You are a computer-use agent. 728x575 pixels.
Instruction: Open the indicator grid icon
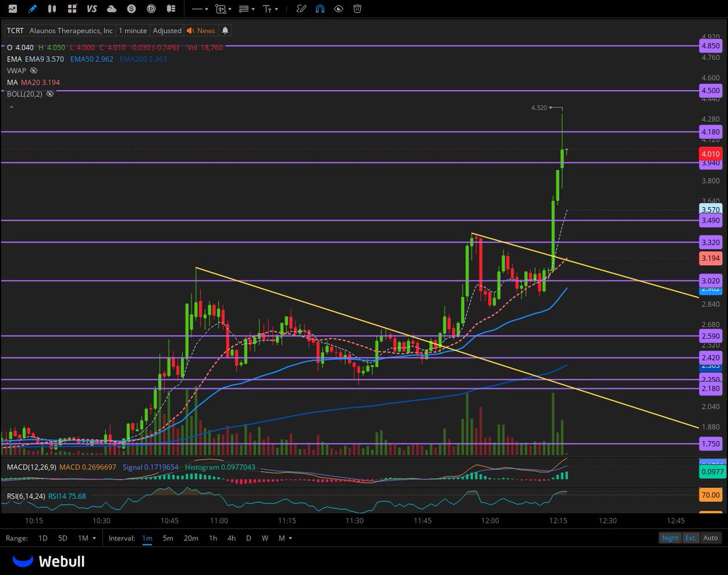point(72,8)
